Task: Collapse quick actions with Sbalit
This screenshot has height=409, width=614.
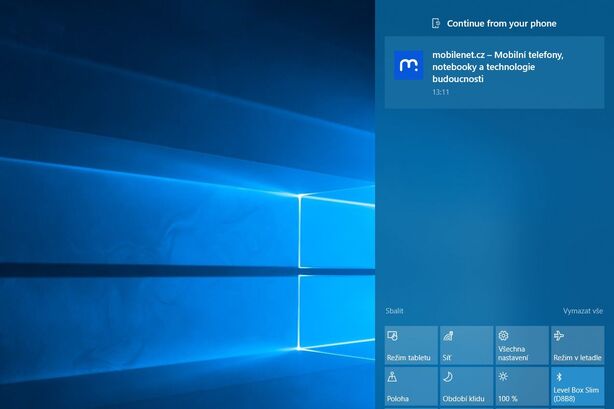Action: [x=394, y=311]
